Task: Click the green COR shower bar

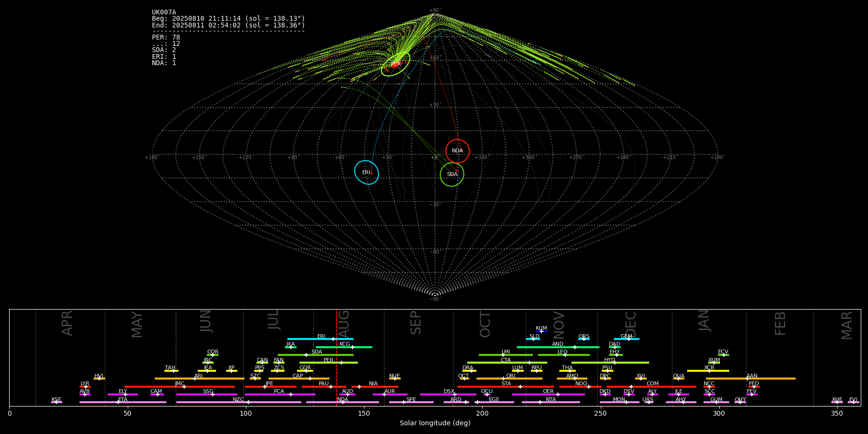Action: (x=213, y=355)
